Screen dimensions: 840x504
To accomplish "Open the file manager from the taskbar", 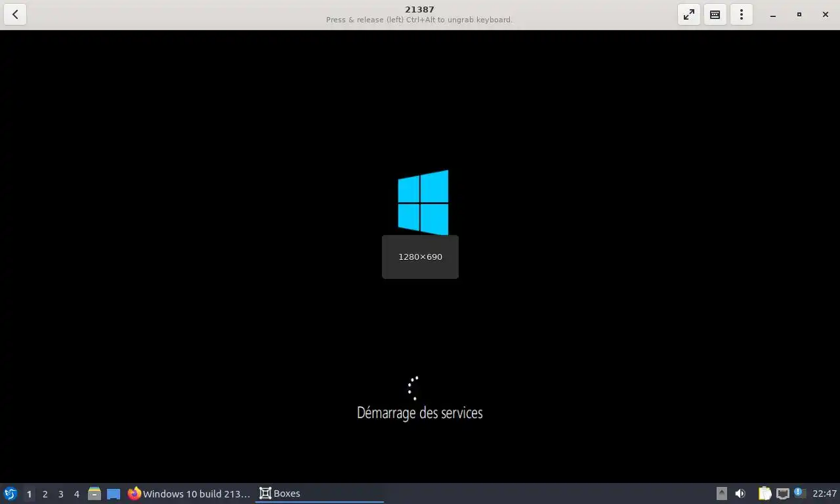I will [x=94, y=493].
